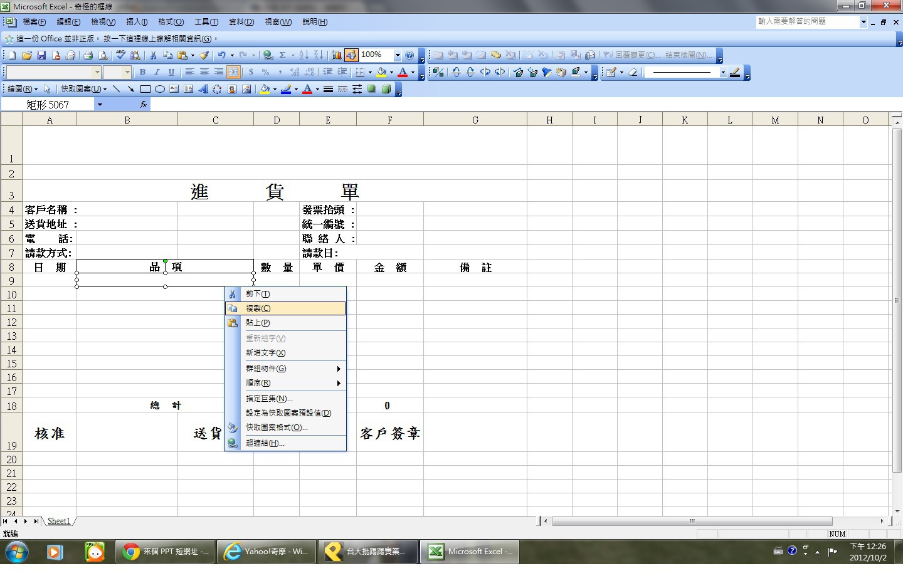Open the 格式(O) menu in the menu bar
The height and width of the screenshot is (588, 903).
pyautogui.click(x=171, y=22)
